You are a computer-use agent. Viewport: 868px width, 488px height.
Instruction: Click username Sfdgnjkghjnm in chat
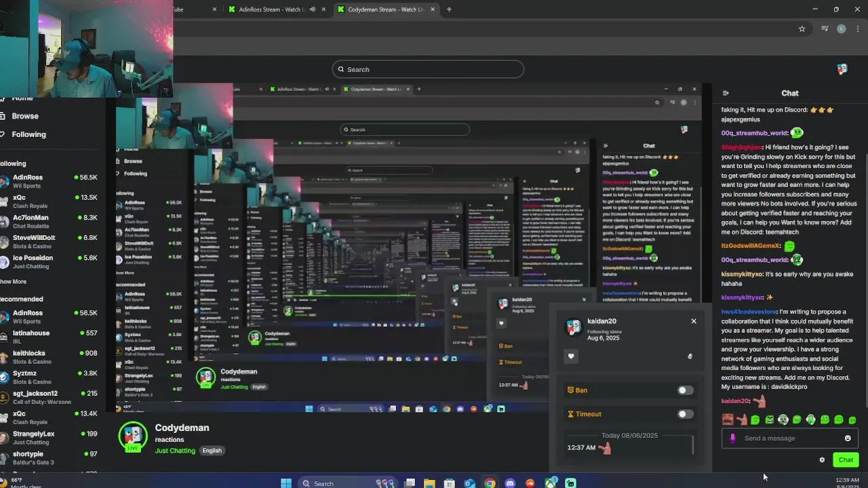coord(741,147)
